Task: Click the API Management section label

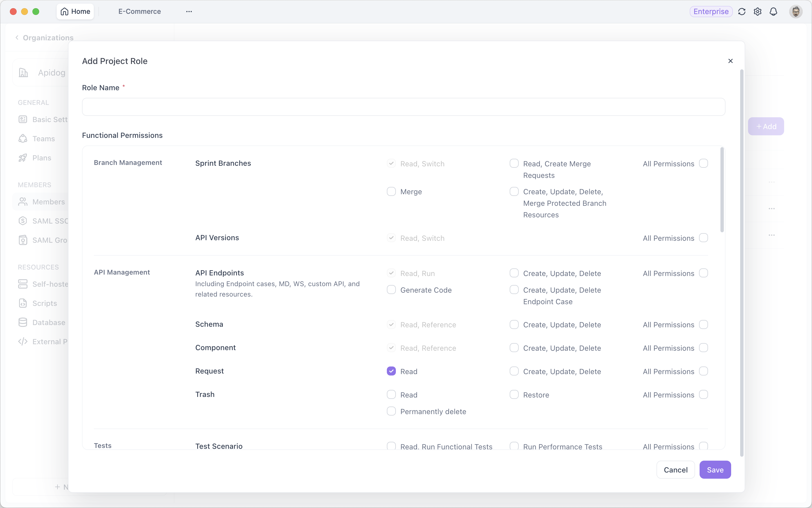Action: click(122, 272)
